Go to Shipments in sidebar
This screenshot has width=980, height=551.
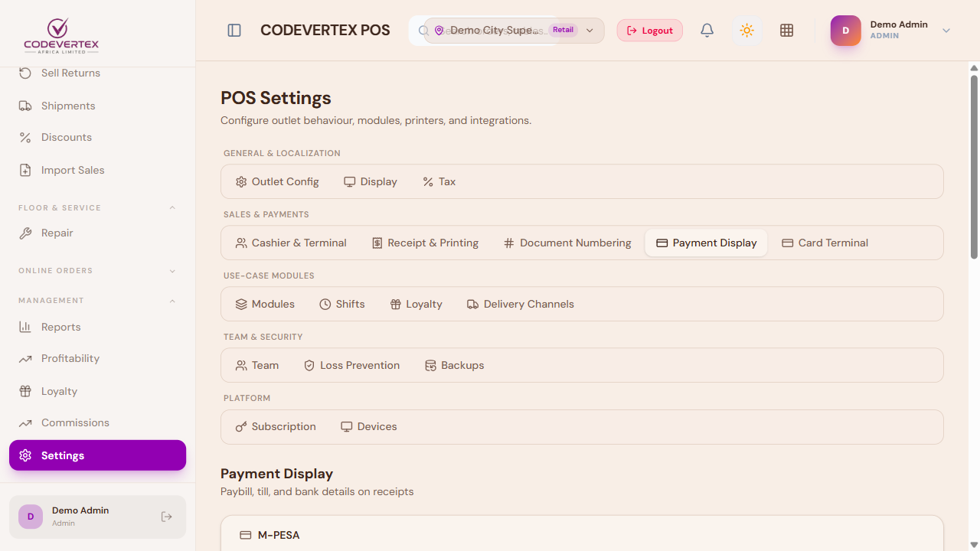[x=97, y=106]
